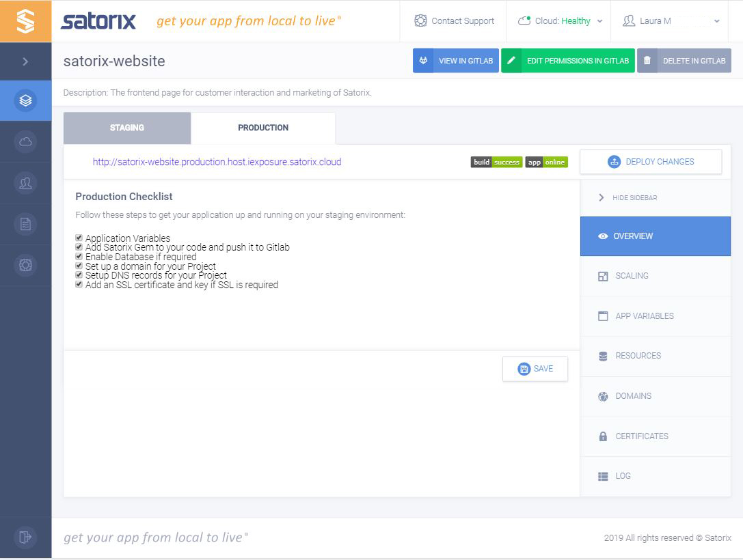Toggle Enable Database if required checkbox
This screenshot has height=560, width=743.
[79, 257]
